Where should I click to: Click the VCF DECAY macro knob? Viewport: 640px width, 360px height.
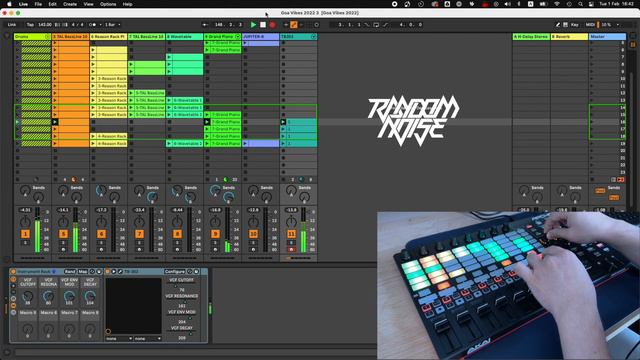pos(90,296)
